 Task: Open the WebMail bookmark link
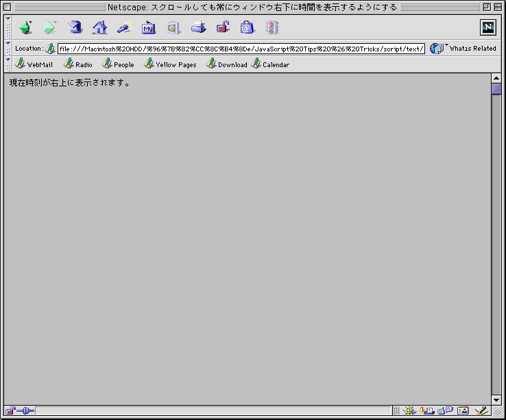[x=34, y=64]
